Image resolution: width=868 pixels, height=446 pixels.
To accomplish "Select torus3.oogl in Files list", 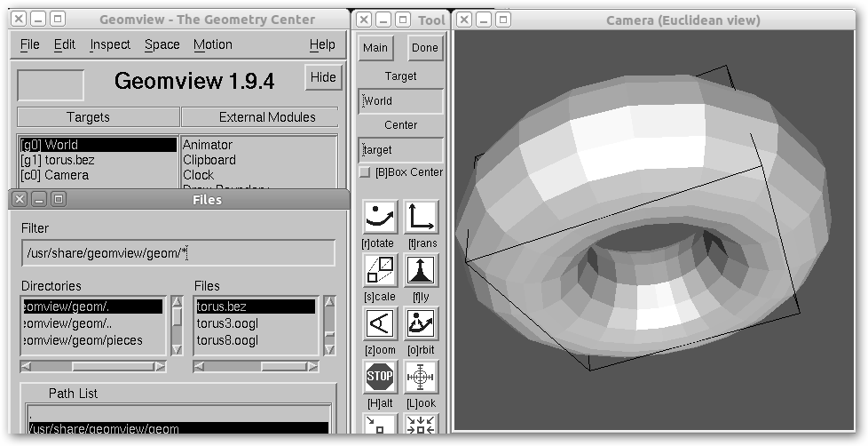I will (227, 323).
